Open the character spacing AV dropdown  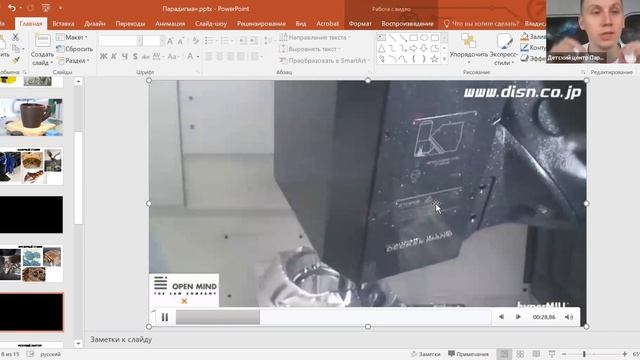157,56
